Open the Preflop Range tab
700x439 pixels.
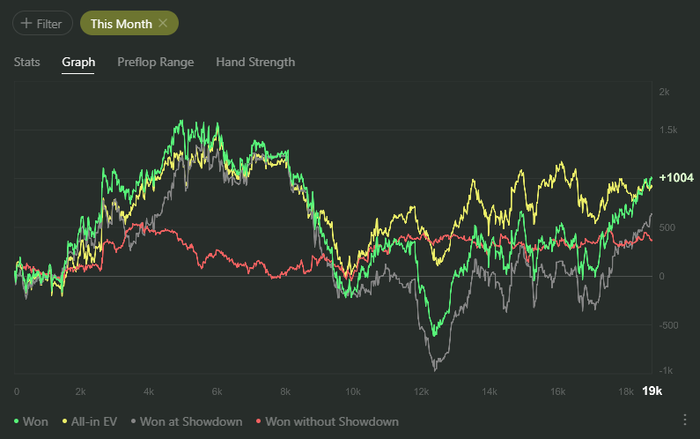point(155,62)
